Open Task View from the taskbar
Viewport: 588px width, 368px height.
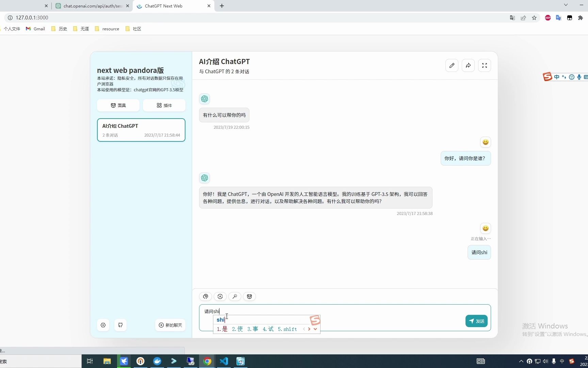coord(90,361)
